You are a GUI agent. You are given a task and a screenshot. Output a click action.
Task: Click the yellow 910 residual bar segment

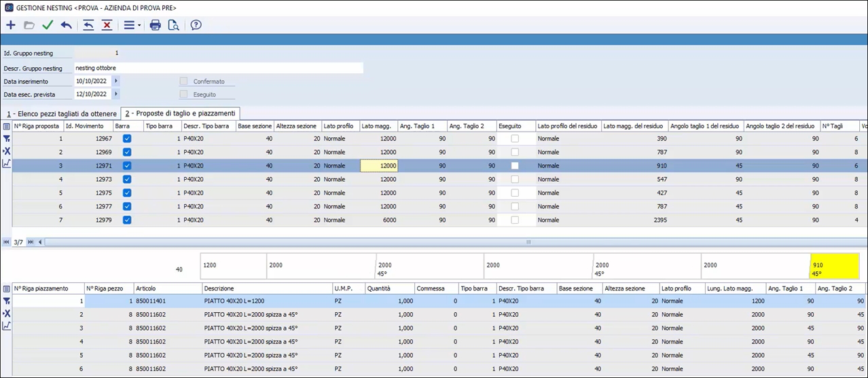834,266
